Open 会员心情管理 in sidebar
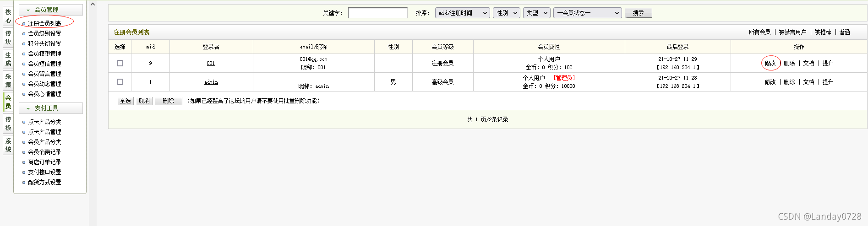Viewport: 868px width, 226px height. click(44, 94)
